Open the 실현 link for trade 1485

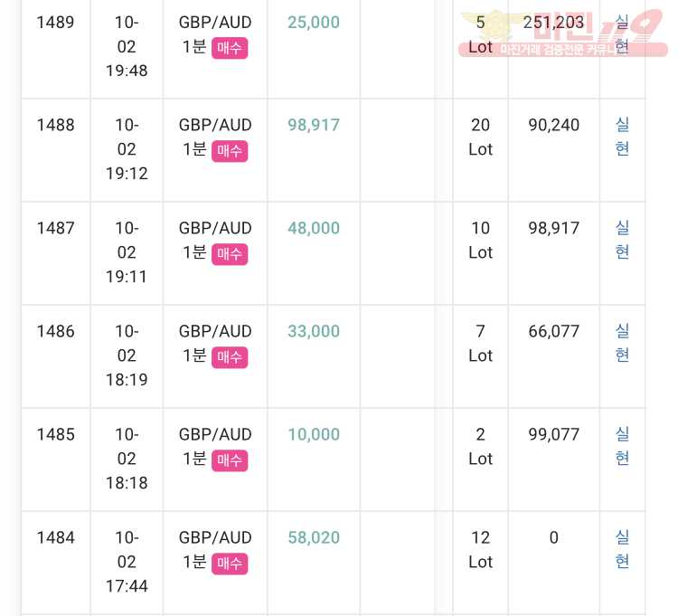622,446
